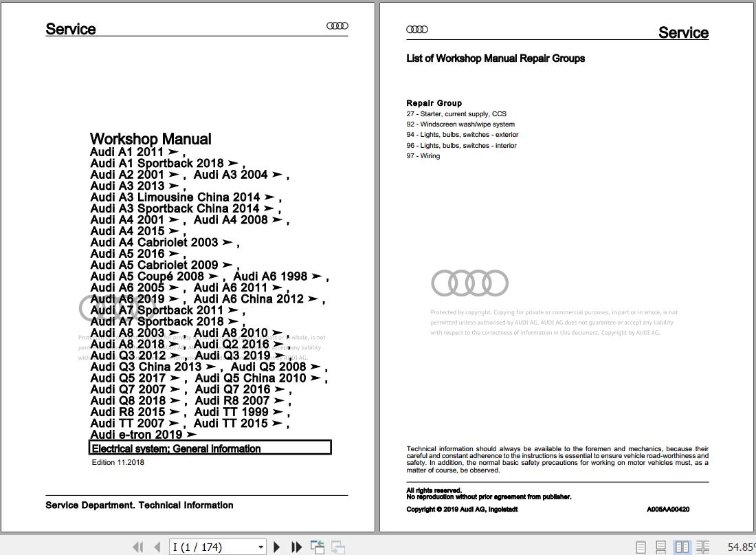Click the zoom percentage value 54.85
This screenshot has width=756, height=555.
741,547
